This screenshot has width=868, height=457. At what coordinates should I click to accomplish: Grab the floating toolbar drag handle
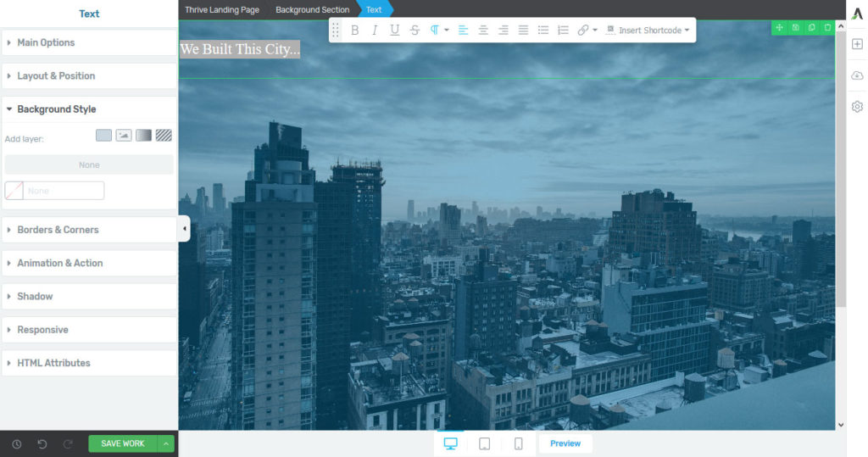point(336,31)
